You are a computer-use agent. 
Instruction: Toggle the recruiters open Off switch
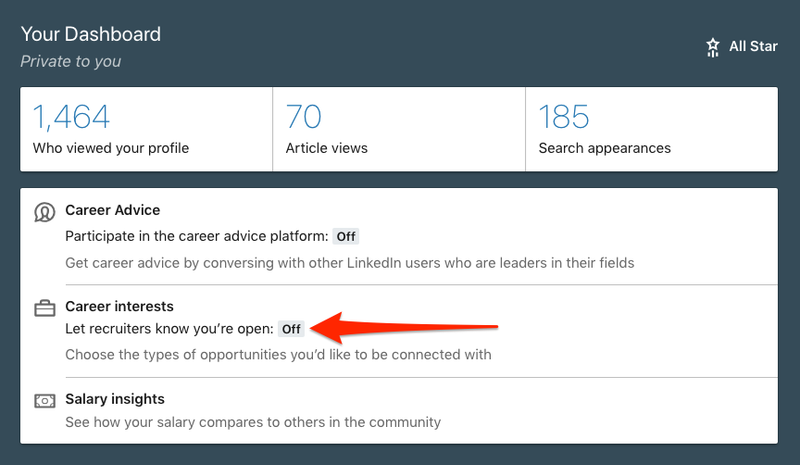tap(291, 329)
